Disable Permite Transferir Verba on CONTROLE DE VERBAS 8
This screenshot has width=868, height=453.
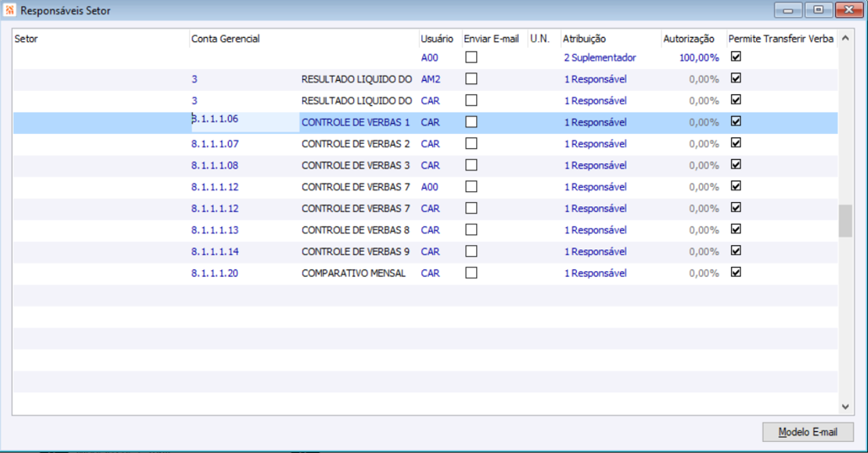pos(736,230)
